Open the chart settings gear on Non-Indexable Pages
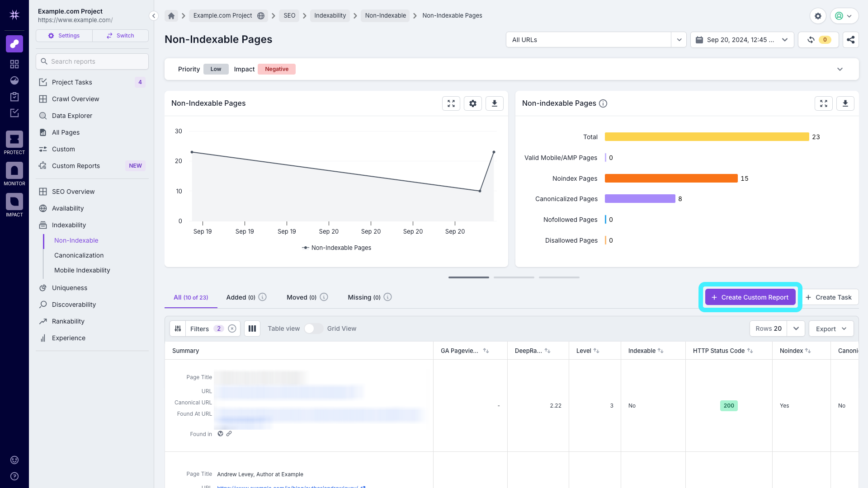 pos(473,103)
